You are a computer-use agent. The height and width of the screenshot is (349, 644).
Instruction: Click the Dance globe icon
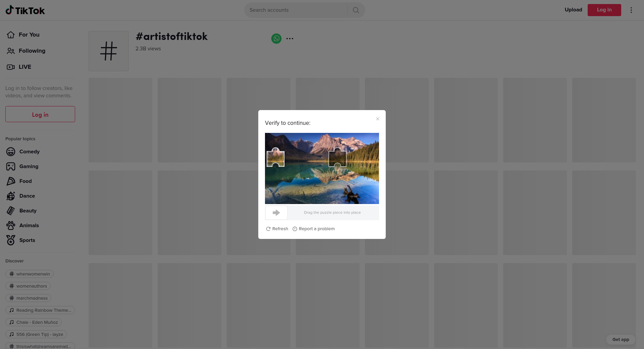[11, 196]
